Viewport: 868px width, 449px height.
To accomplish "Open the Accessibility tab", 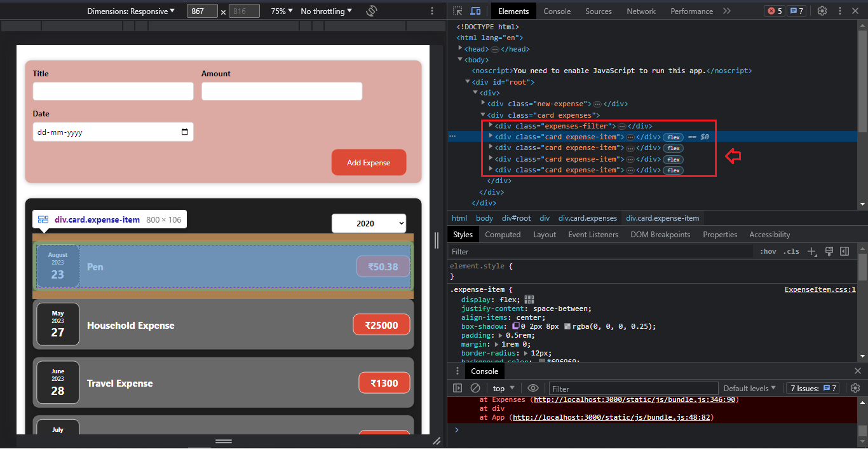I will pyautogui.click(x=770, y=235).
